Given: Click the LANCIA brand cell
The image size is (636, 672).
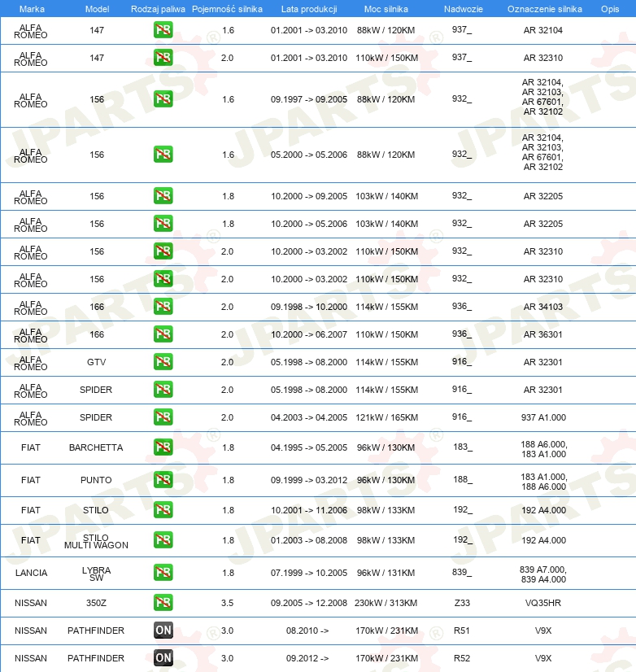Looking at the screenshot, I should pyautogui.click(x=31, y=573).
